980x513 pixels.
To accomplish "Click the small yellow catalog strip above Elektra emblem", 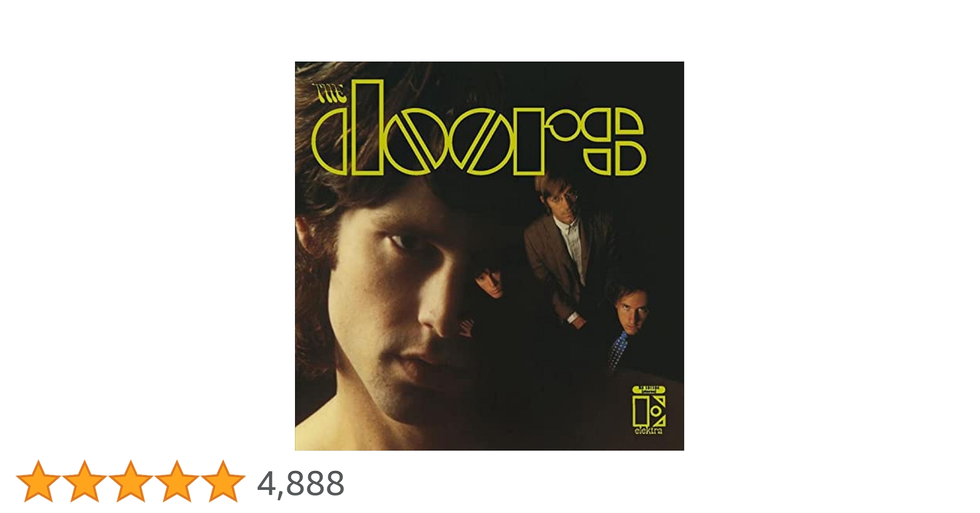I will pyautogui.click(x=649, y=389).
